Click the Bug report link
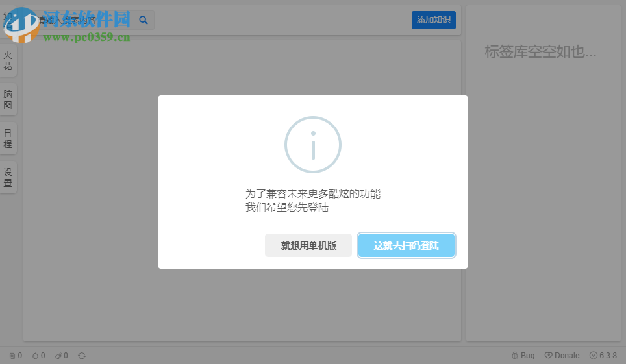 [523, 355]
